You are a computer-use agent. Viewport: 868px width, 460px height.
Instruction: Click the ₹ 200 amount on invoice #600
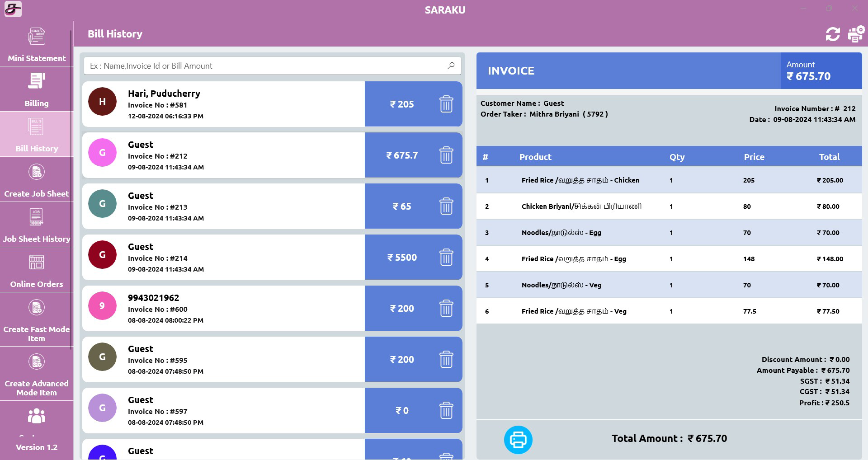point(402,309)
